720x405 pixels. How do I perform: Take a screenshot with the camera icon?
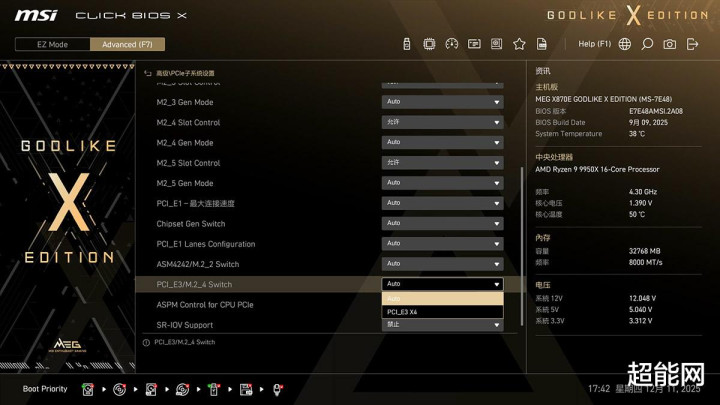click(669, 44)
